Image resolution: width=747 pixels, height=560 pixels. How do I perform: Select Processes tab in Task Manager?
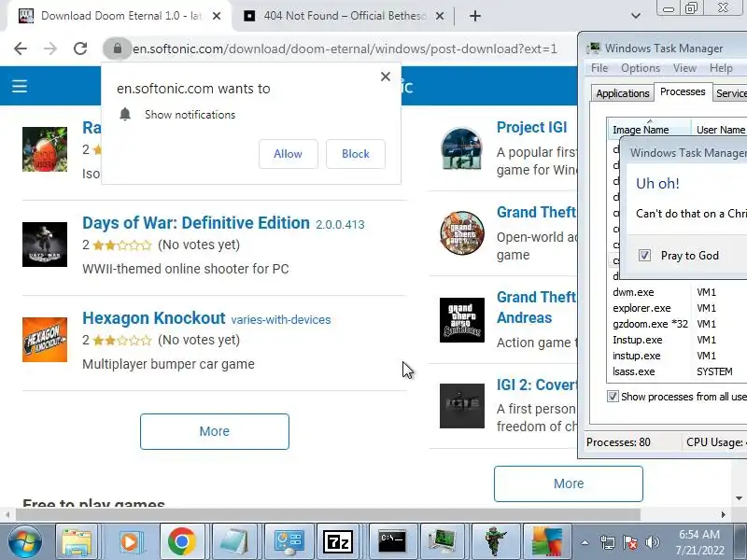tap(683, 91)
